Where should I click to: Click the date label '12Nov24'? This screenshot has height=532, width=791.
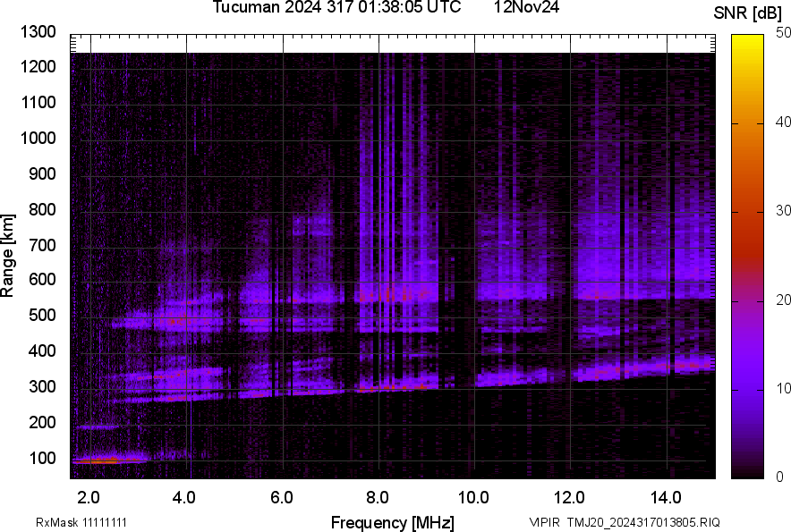coord(526,7)
